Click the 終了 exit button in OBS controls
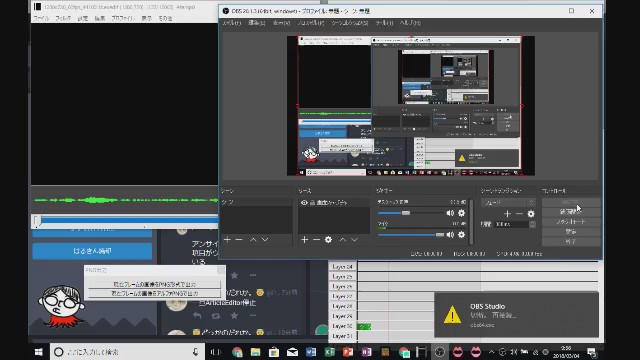Viewport: 640px width, 360px height. (571, 241)
